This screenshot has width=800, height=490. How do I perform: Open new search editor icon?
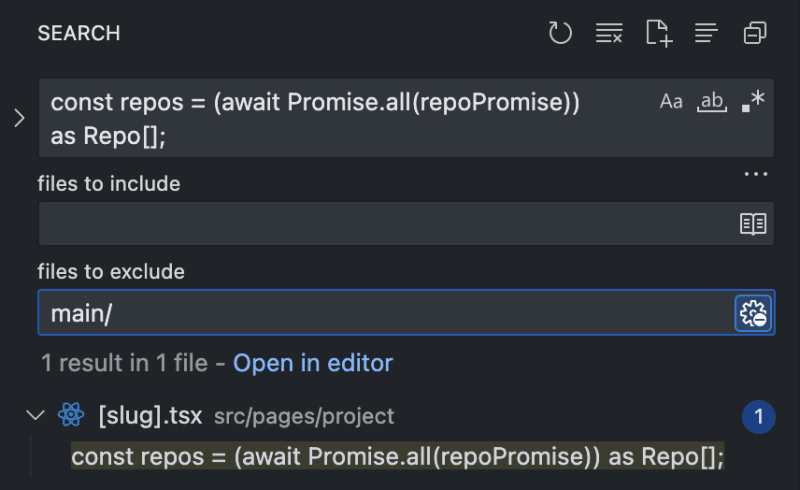tap(659, 33)
